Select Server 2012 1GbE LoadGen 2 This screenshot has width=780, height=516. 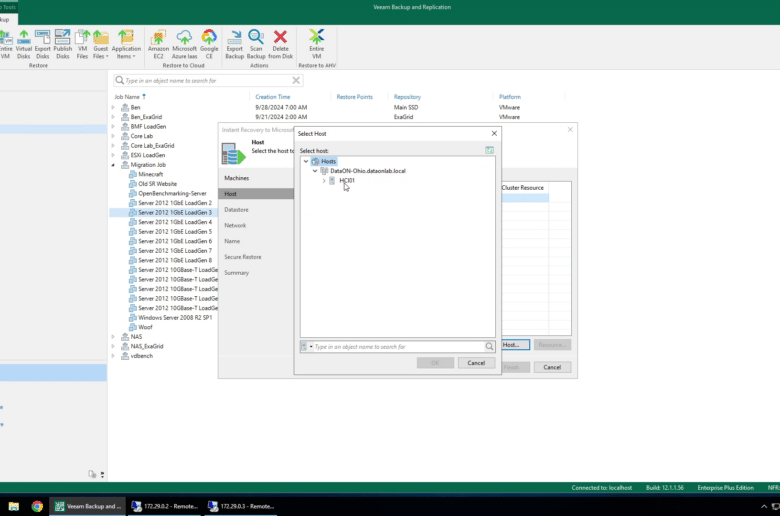tap(175, 203)
